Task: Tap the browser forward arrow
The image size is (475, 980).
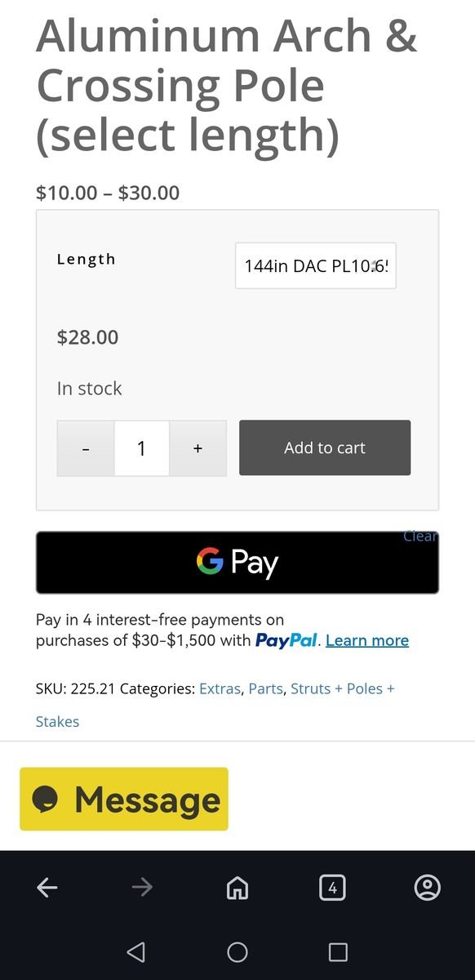Action: [142, 888]
